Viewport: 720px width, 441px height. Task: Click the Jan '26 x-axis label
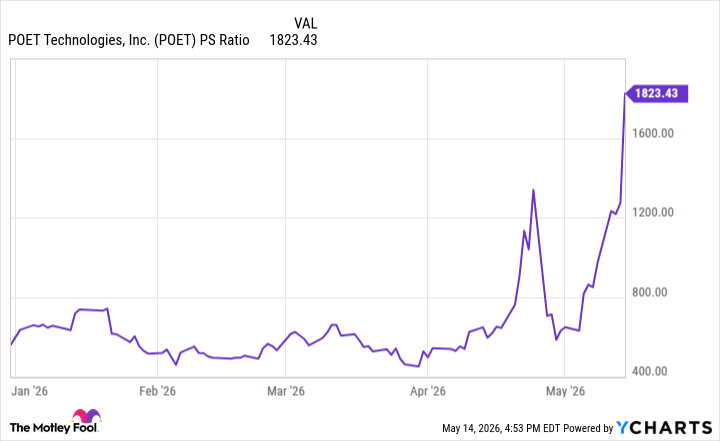[x=29, y=391]
